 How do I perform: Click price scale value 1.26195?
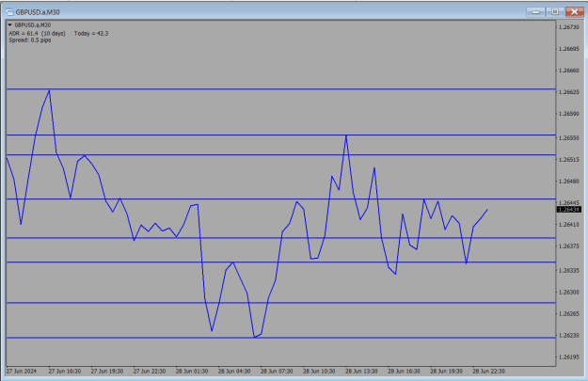click(x=569, y=357)
